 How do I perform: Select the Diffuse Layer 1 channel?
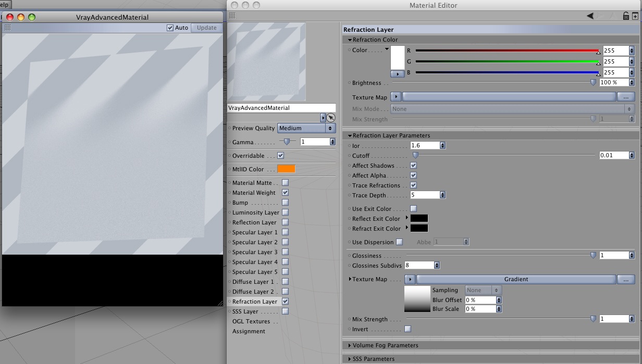[x=253, y=282]
